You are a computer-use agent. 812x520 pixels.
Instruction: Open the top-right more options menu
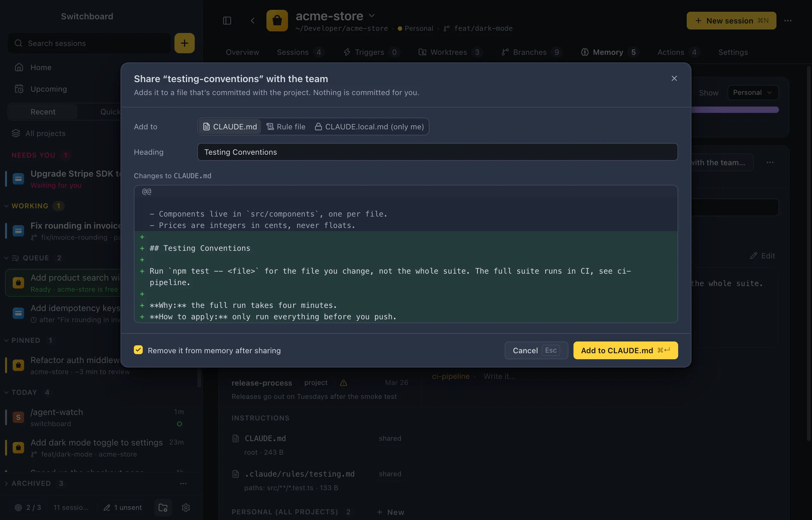point(788,21)
